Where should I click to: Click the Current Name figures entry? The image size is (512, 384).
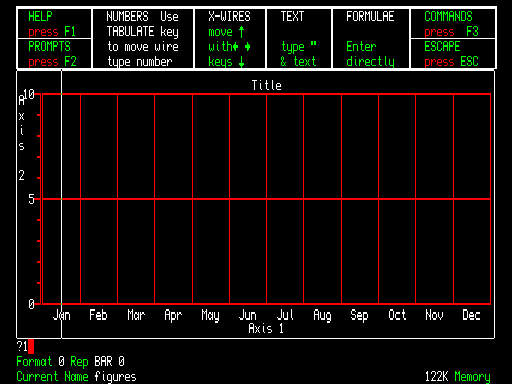[x=76, y=377]
